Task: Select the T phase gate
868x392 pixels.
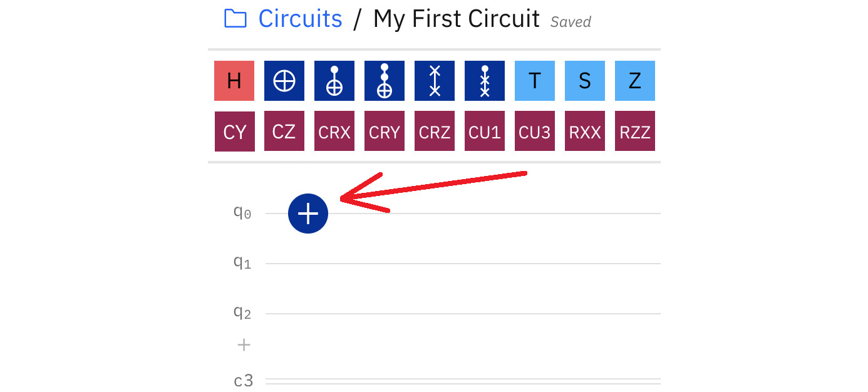Action: tap(535, 81)
